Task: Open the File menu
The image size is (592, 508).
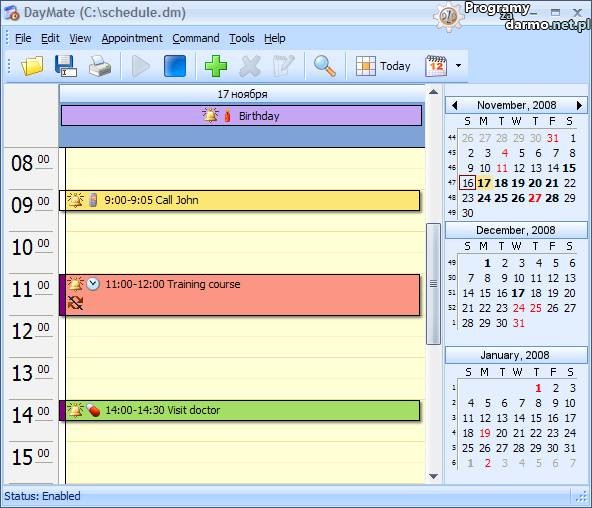Action: [23, 38]
